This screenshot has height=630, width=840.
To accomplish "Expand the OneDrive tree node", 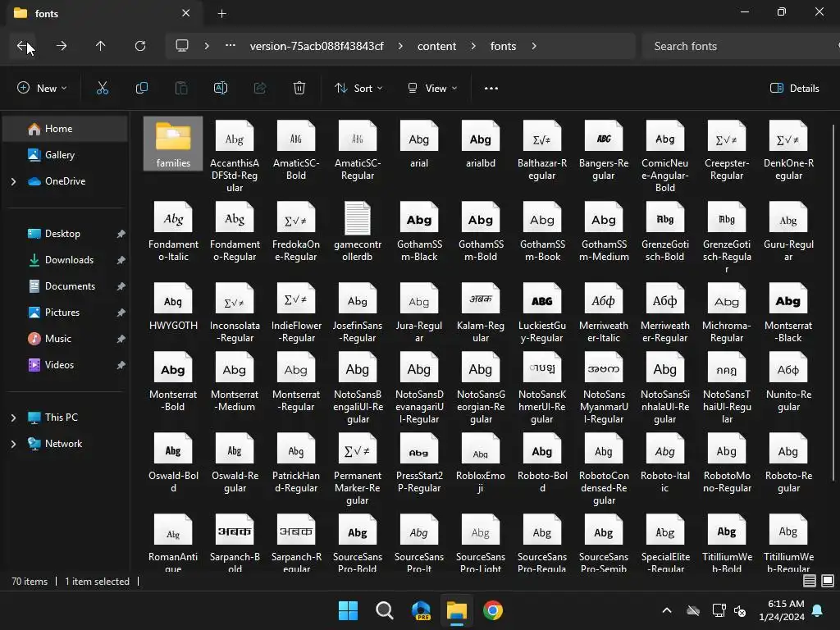I will [13, 181].
